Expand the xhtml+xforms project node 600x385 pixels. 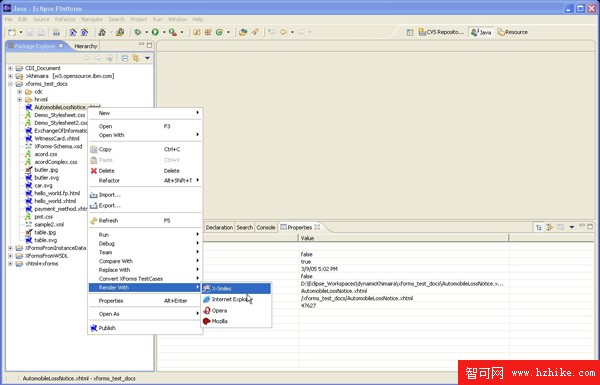click(10, 264)
